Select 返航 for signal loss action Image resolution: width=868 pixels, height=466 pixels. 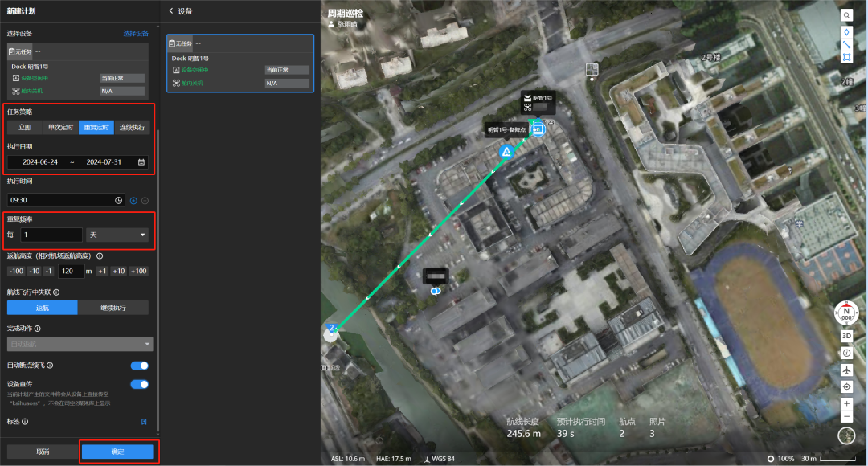coord(42,308)
